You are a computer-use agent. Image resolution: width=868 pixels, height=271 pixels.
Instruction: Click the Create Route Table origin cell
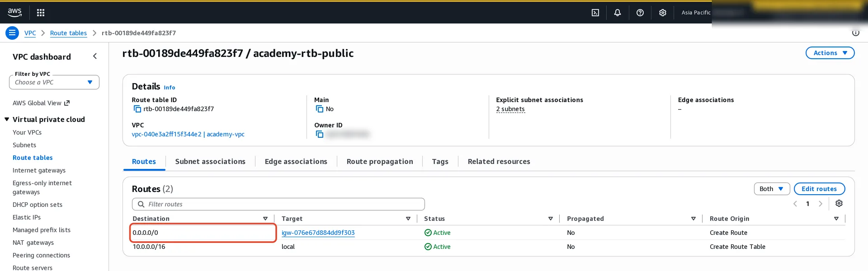point(737,247)
